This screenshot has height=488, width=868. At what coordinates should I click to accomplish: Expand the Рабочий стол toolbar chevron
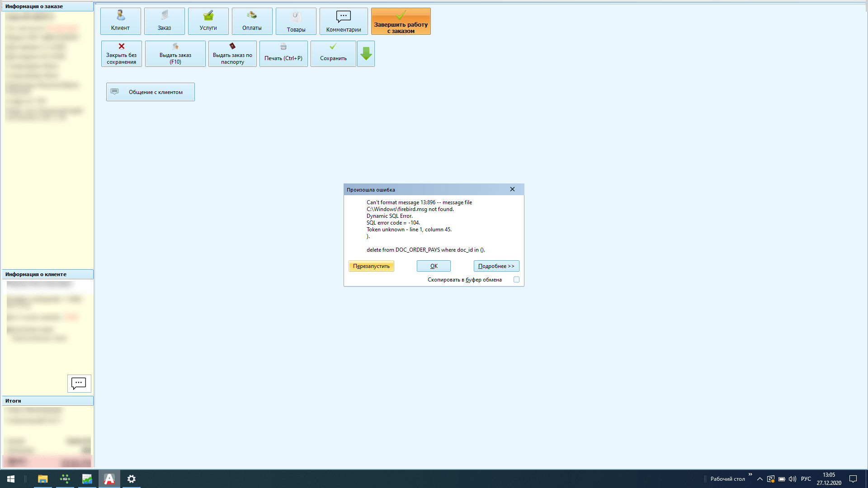[750, 474]
